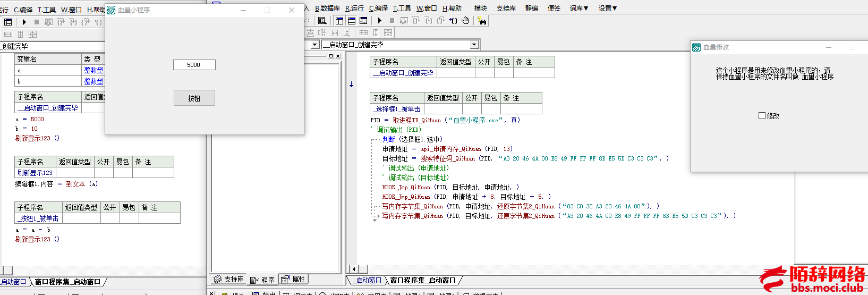Click the left-panel layout icon in right toolbar
868x295 pixels.
point(339,21)
